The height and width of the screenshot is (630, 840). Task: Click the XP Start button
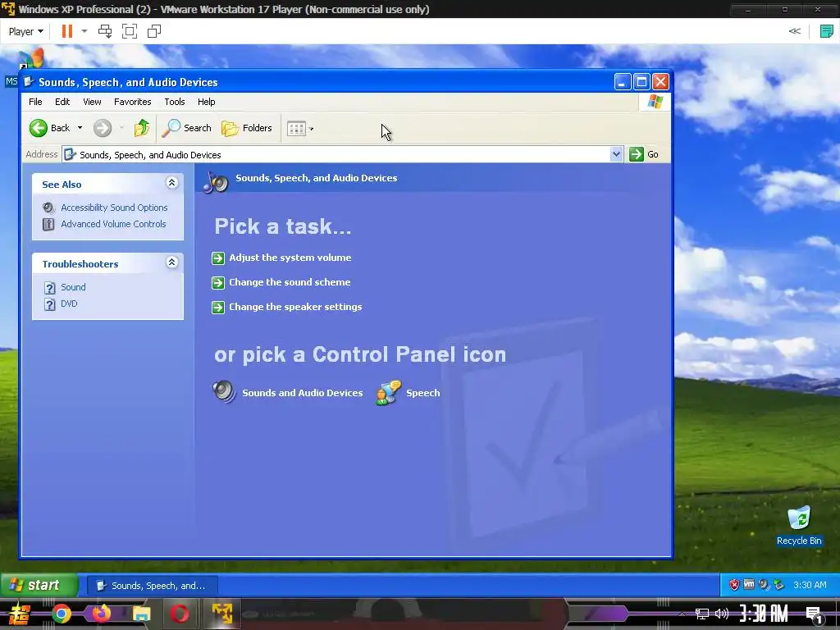[x=39, y=585]
